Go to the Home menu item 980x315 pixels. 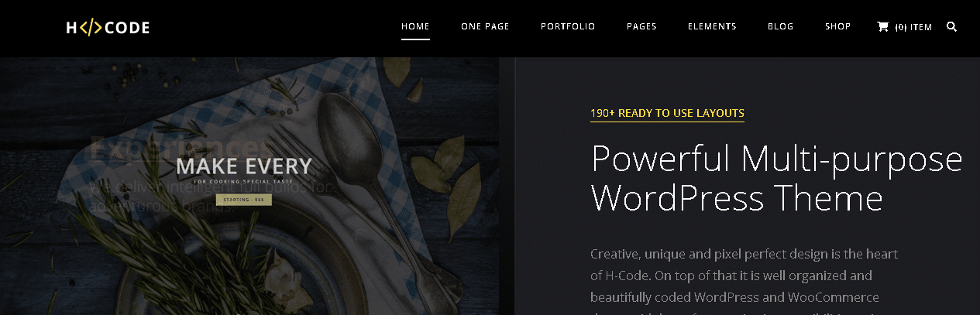click(x=415, y=26)
